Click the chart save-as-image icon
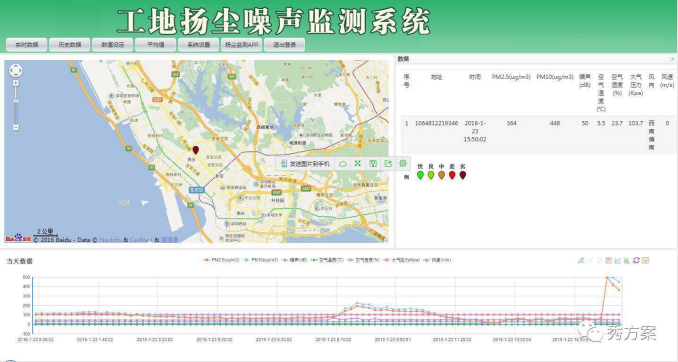This screenshot has height=362, width=678. 646,260
